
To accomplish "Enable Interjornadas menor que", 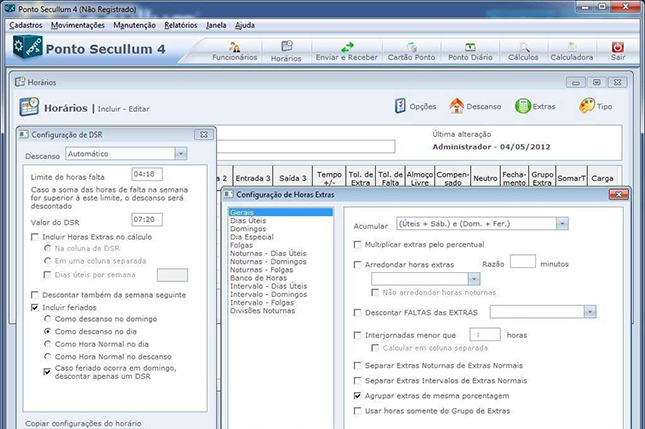I will click(357, 335).
